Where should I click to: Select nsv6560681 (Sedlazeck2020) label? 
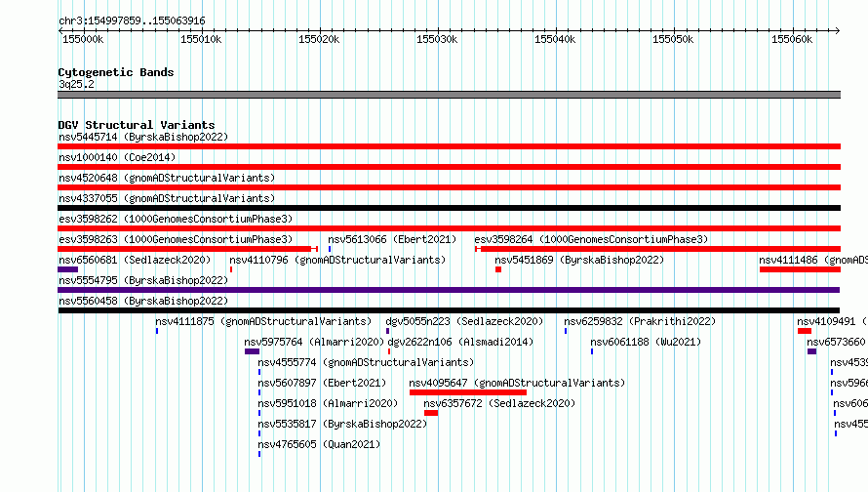point(135,260)
